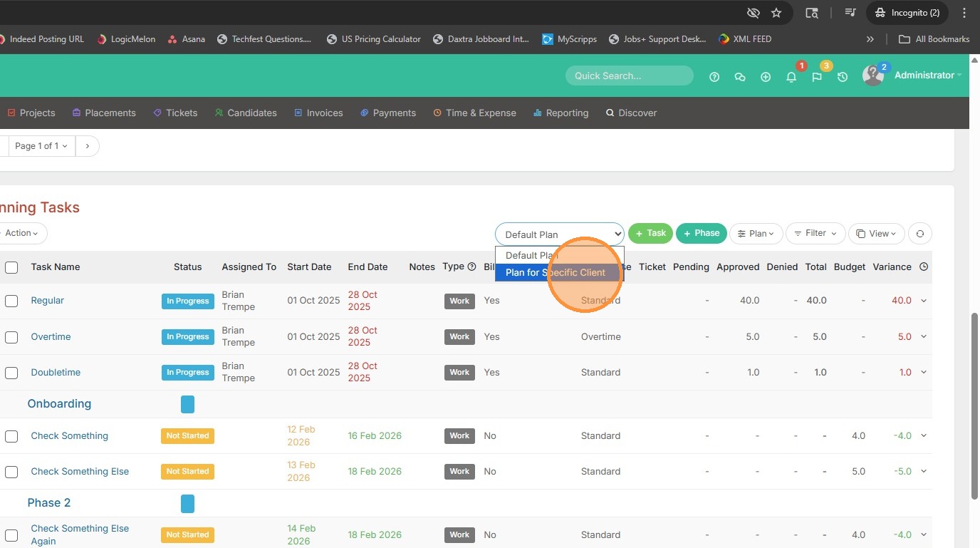The height and width of the screenshot is (548, 980).
Task: Bookmark this page with the star icon
Action: pyautogui.click(x=776, y=13)
